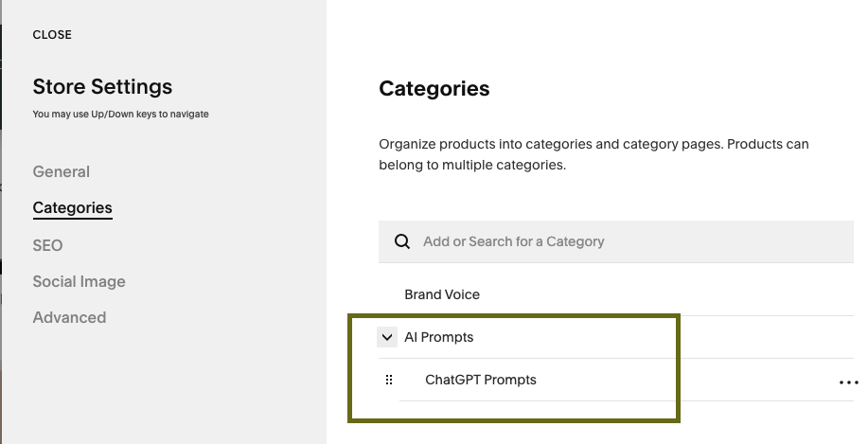Screen dimensions: 868x444
Task: Click the magnifying glass search icon
Action: pos(402,241)
